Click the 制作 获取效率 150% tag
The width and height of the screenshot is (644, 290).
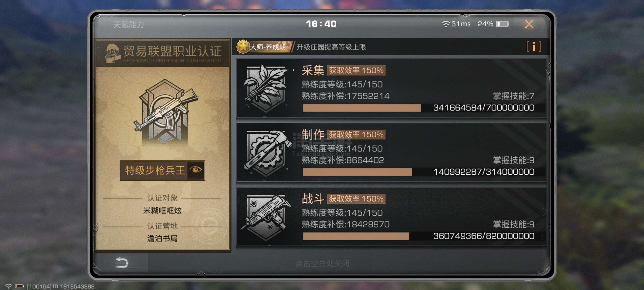pos(356,134)
